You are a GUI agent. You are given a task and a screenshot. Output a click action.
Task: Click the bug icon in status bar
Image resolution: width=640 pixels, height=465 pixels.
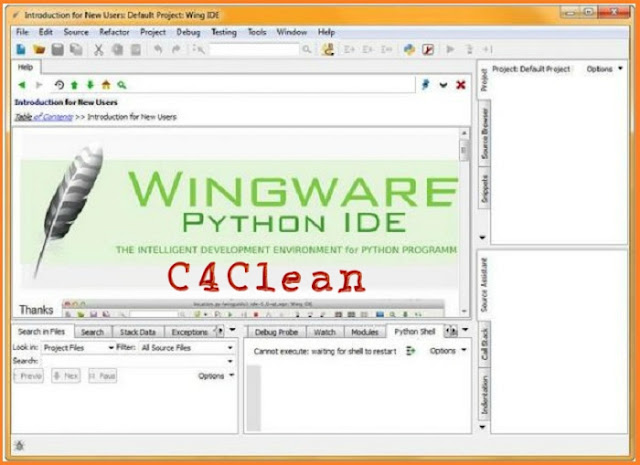[x=19, y=445]
